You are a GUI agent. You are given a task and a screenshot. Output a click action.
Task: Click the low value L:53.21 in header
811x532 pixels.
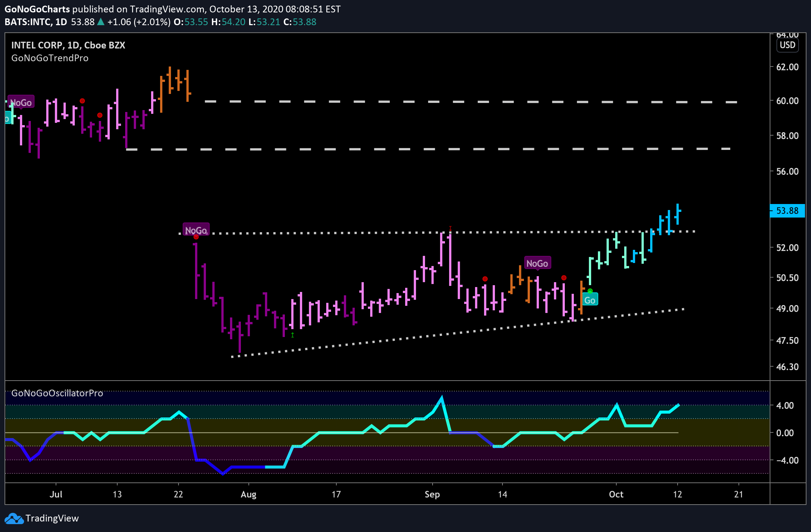pyautogui.click(x=264, y=22)
